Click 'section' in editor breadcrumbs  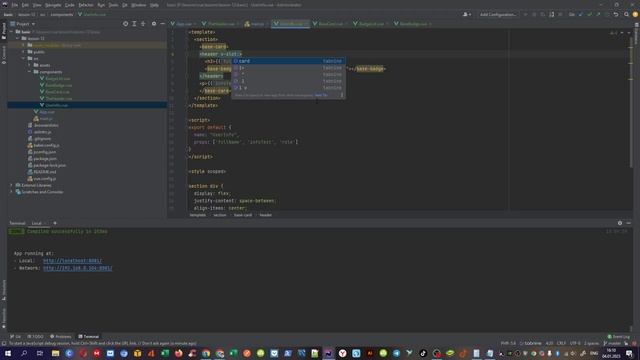[x=220, y=215]
